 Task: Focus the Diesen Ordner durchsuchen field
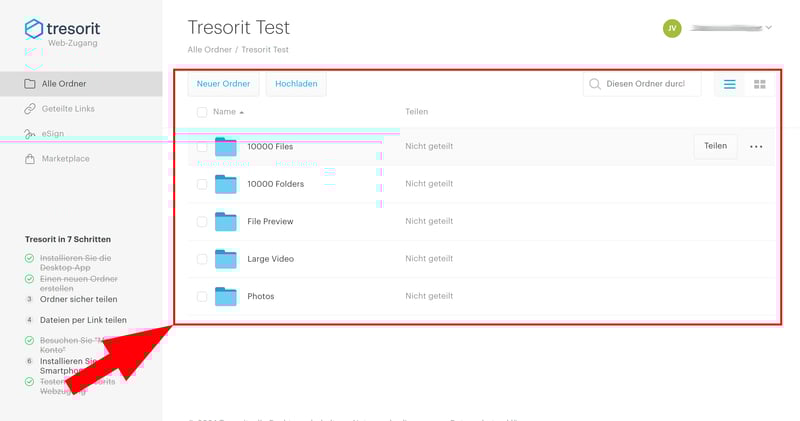click(x=642, y=84)
